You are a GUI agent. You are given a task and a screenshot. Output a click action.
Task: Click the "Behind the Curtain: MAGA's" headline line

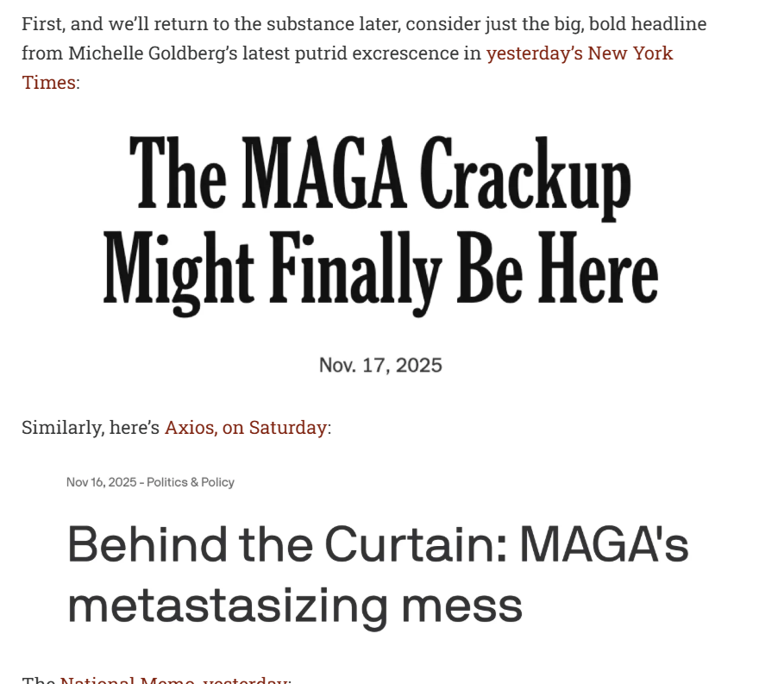coord(378,545)
